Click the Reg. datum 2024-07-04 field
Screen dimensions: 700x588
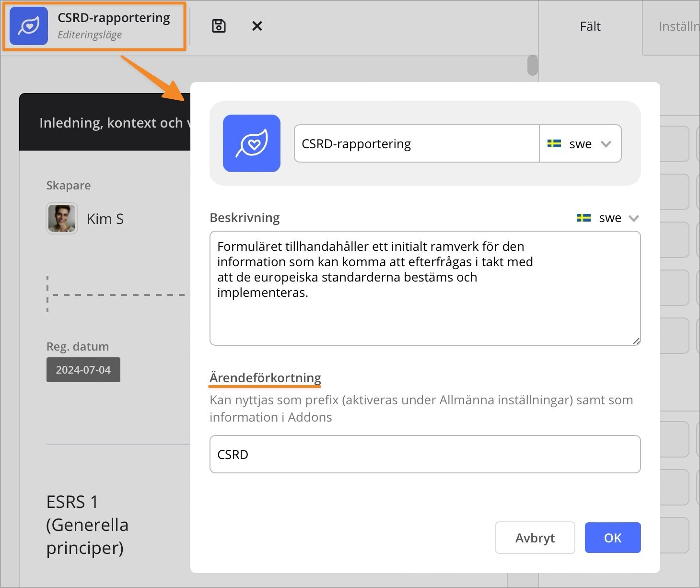(83, 370)
